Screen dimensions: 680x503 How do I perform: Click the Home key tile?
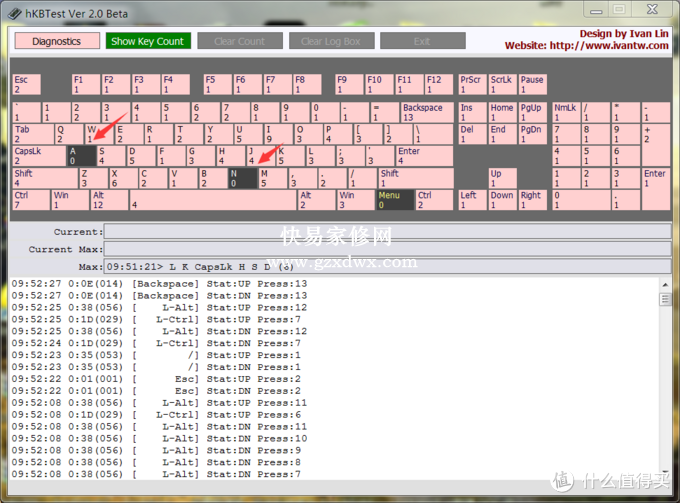pyautogui.click(x=503, y=112)
